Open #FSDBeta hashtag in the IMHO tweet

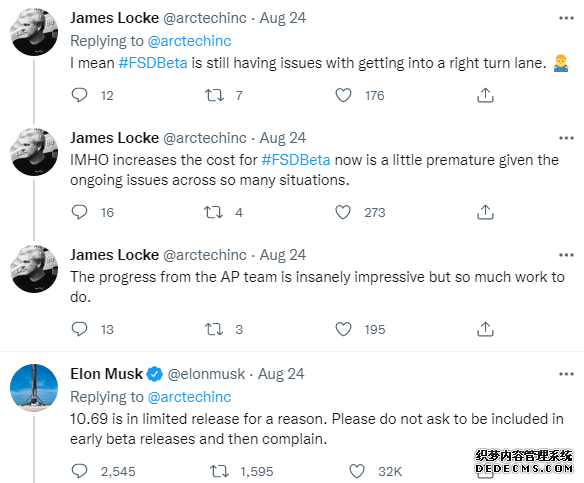296,160
